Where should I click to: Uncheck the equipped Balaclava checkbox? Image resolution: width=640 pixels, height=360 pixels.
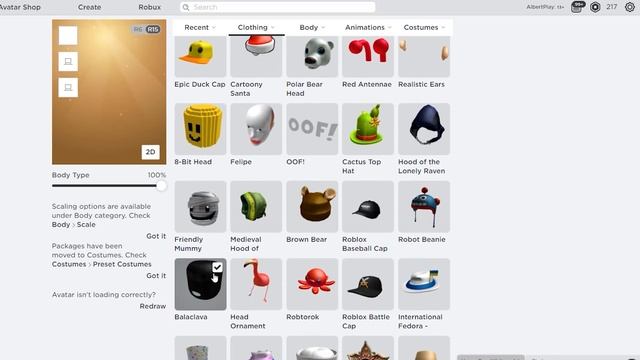217,267
